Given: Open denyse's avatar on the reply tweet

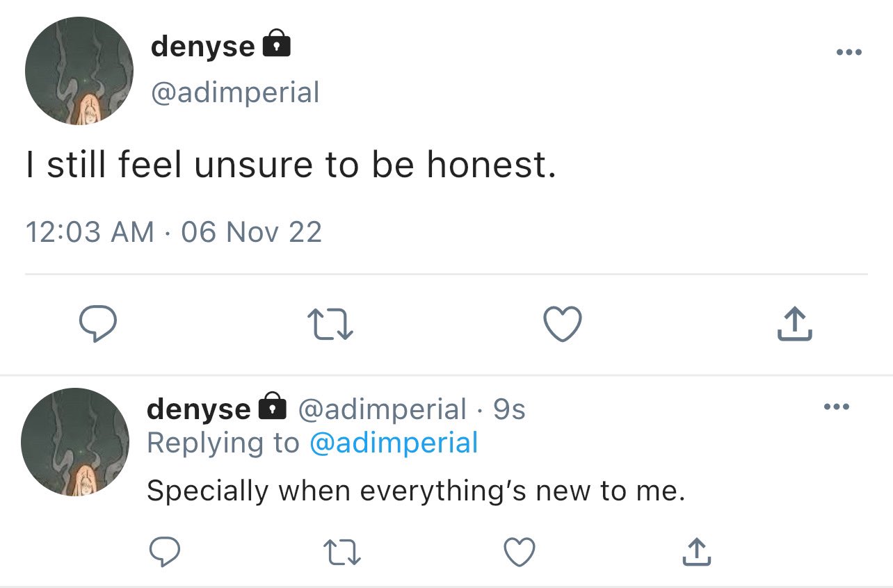Looking at the screenshot, I should click(x=75, y=442).
